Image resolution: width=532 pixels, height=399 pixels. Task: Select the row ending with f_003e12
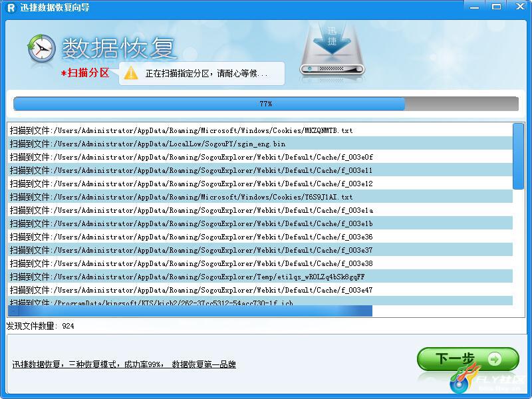pyautogui.click(x=260, y=184)
